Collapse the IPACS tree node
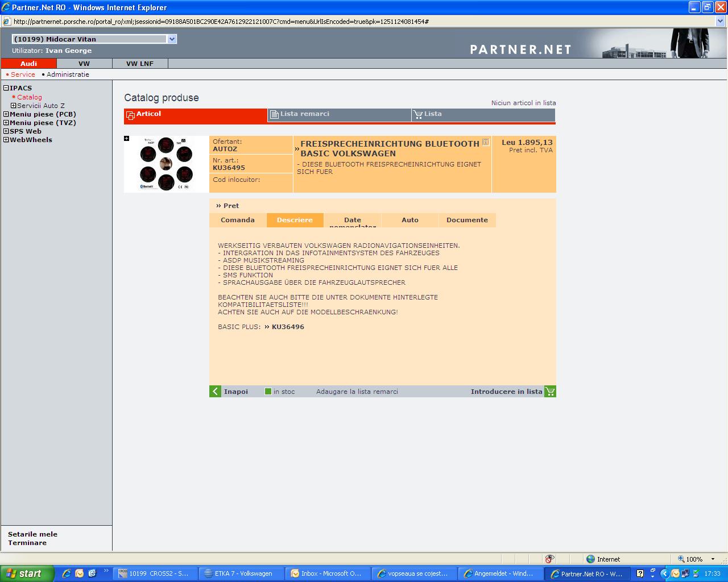The width and height of the screenshot is (728, 582). 6,88
